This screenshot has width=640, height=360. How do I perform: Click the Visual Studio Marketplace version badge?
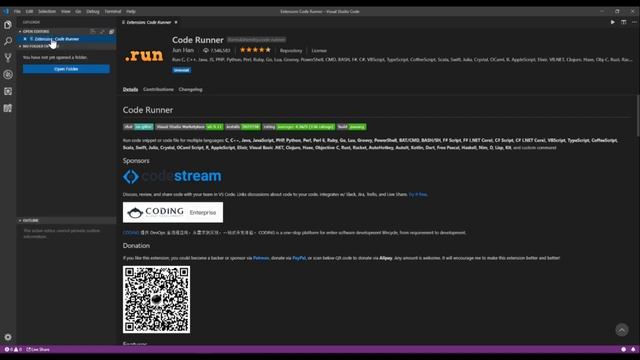[189, 127]
